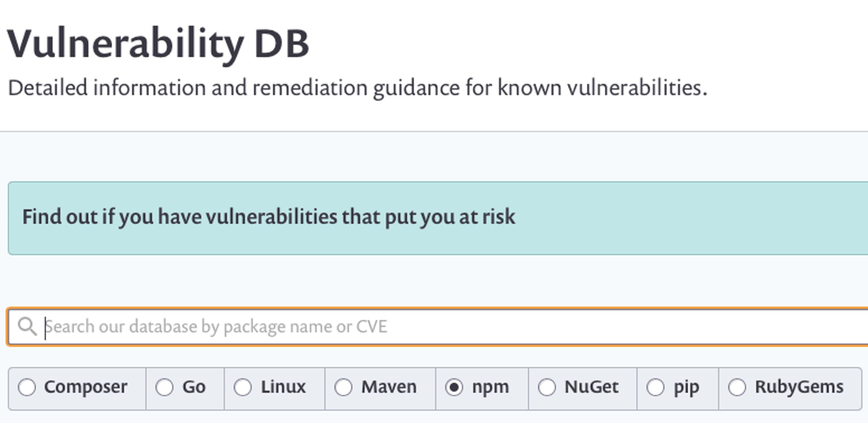
Task: Select the Linux radio circle
Action: (243, 387)
